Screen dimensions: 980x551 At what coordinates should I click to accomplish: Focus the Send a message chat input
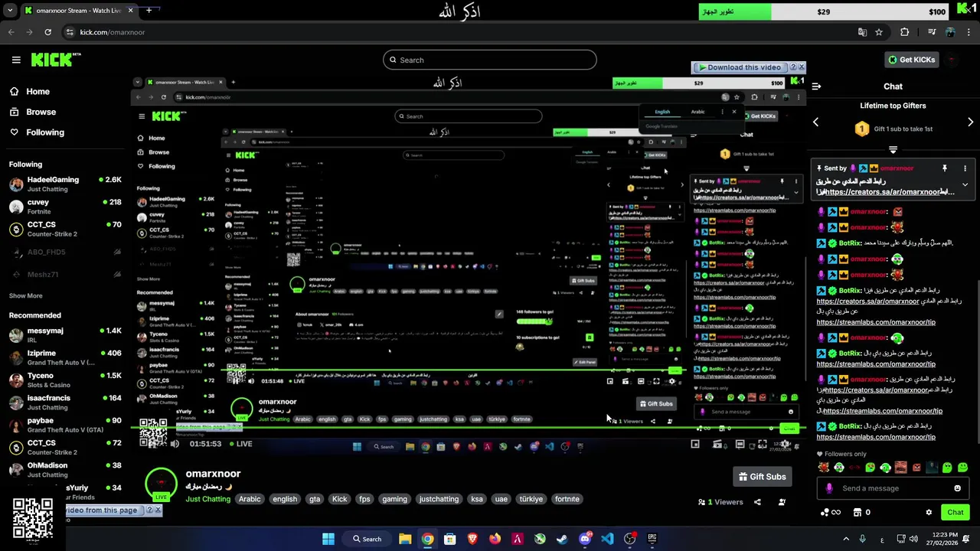tap(893, 488)
